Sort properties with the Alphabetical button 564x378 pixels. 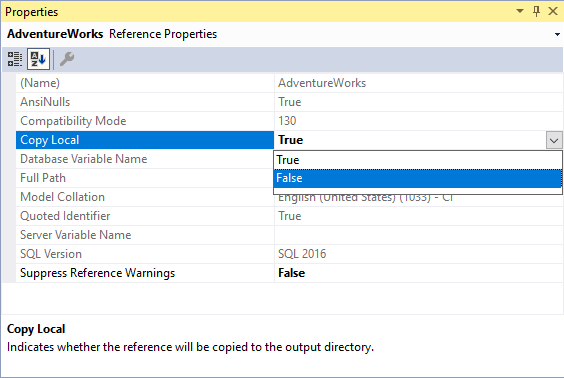pyautogui.click(x=38, y=59)
